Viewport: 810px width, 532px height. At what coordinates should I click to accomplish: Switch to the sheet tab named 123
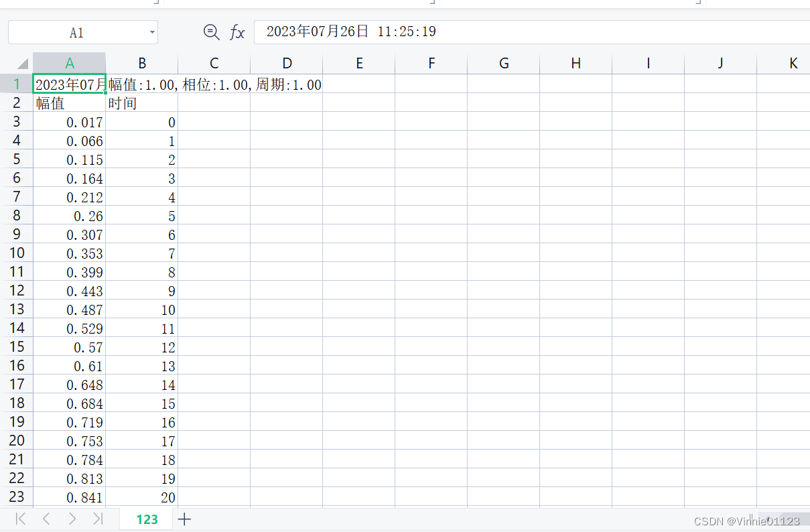tap(145, 519)
